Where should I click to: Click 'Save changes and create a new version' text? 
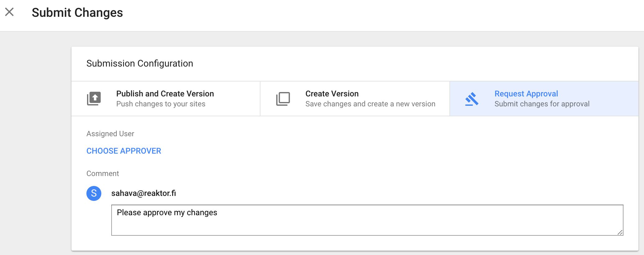pos(370,104)
